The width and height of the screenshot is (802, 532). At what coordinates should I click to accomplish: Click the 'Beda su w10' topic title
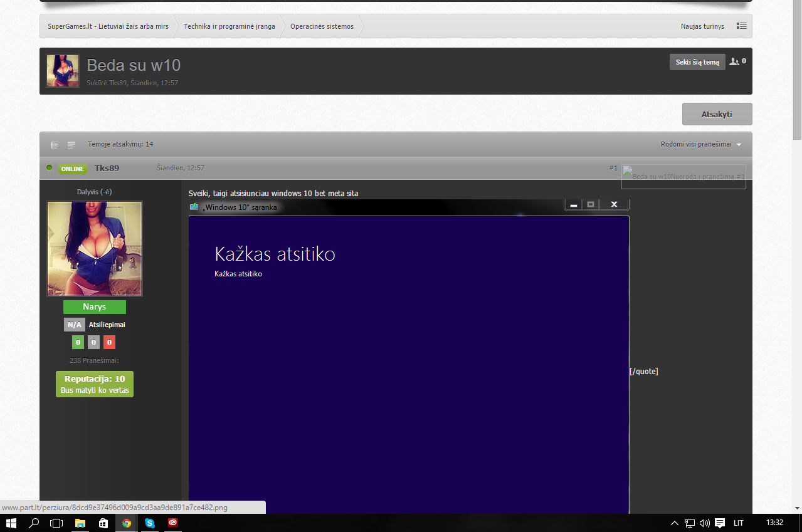[134, 65]
